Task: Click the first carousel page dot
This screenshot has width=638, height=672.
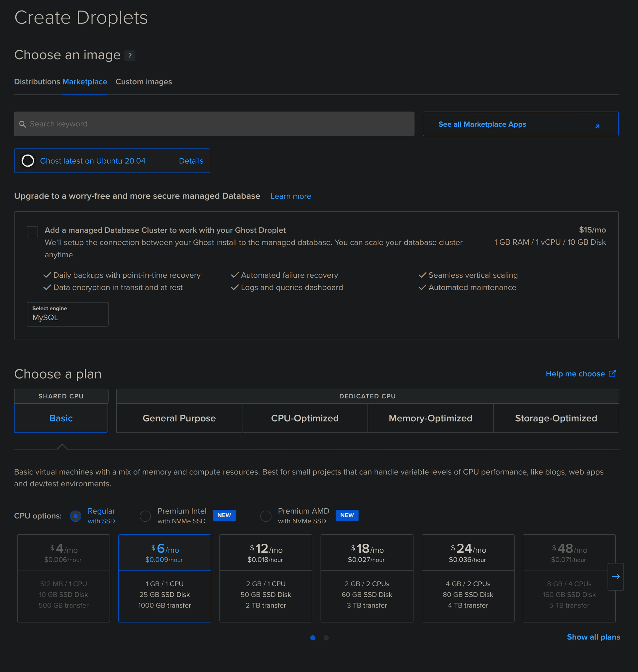Action: tap(313, 638)
